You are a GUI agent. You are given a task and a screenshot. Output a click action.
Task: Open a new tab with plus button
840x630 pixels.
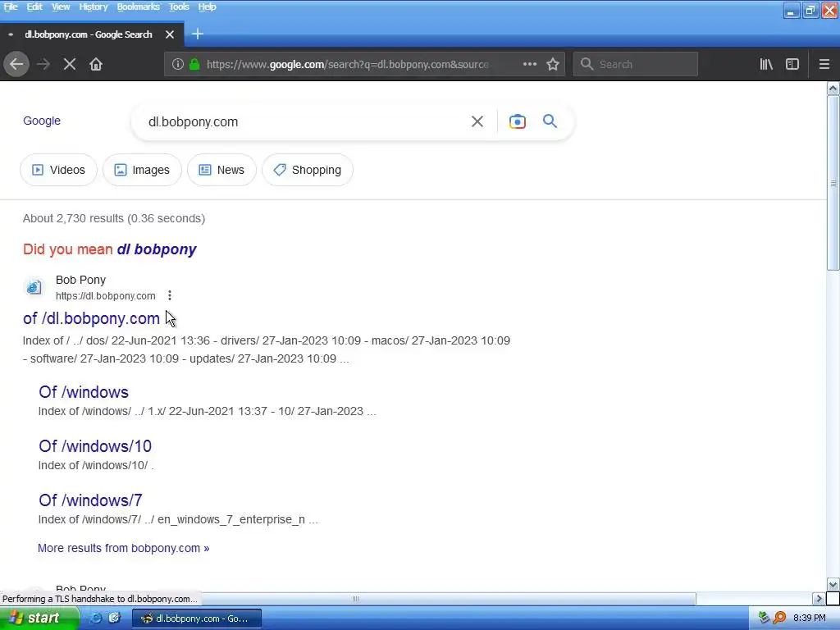click(x=198, y=34)
